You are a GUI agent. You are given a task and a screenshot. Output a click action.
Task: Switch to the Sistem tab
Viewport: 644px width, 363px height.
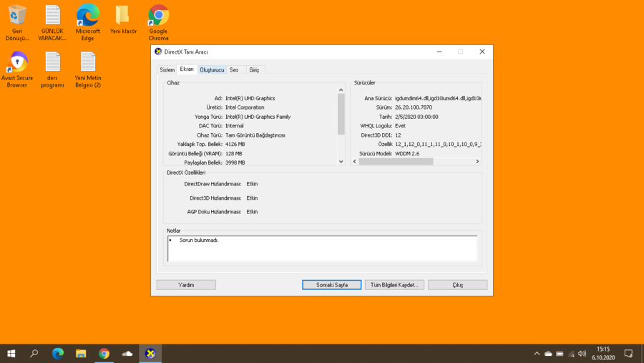point(167,70)
